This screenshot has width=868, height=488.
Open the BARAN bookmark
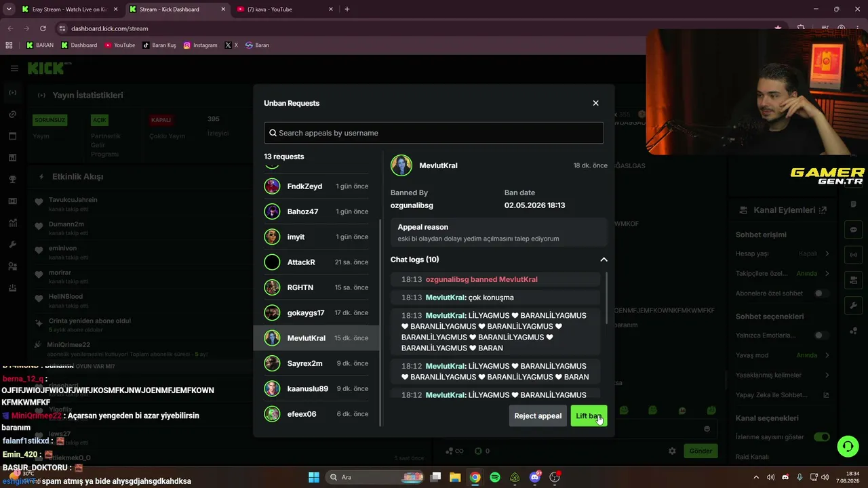pyautogui.click(x=40, y=45)
